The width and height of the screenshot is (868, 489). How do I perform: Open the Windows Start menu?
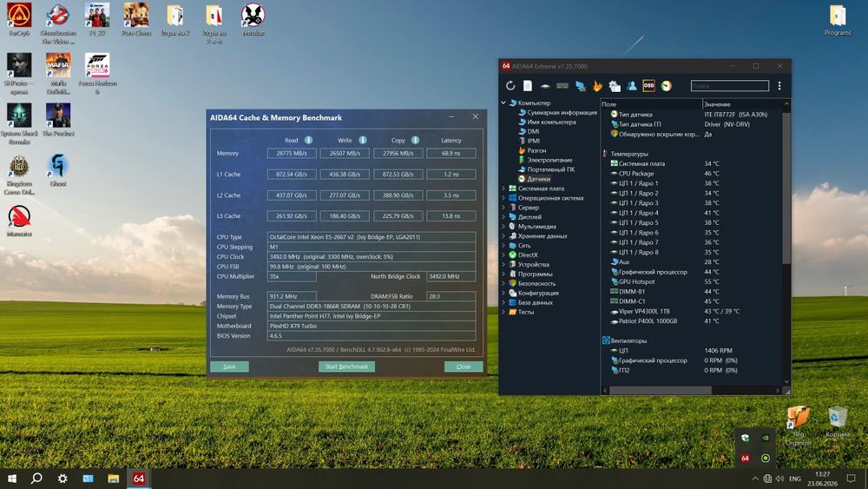click(x=12, y=479)
